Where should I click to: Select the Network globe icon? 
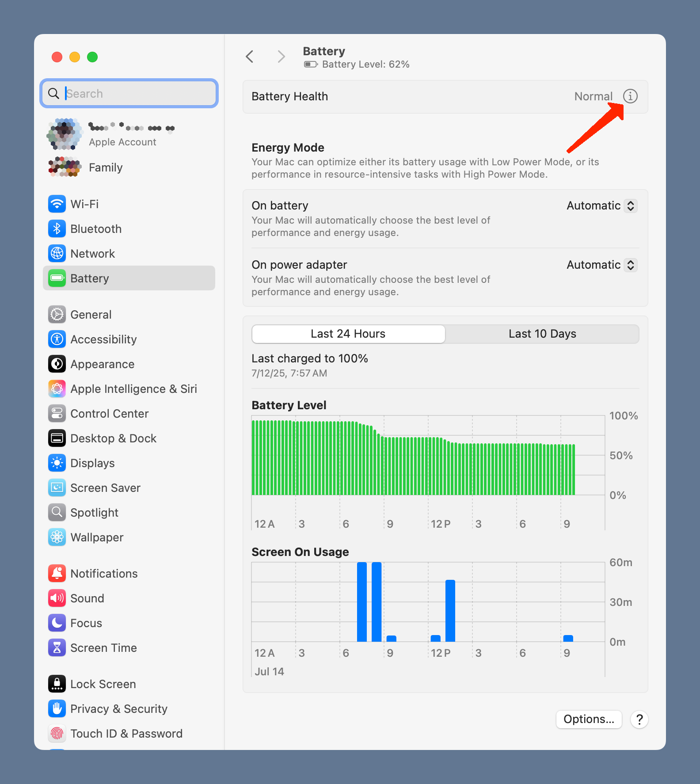coord(57,254)
